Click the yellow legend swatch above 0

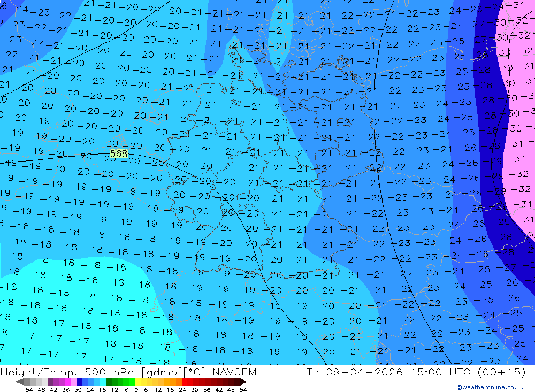coord(137,382)
